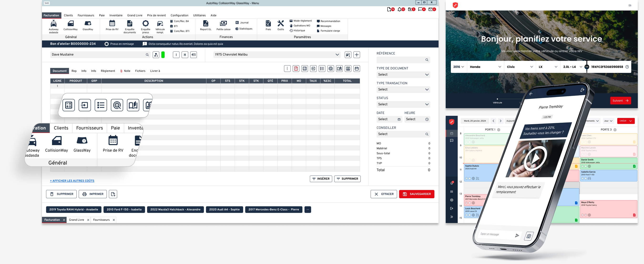Switch to the Règlement tab
Screen dimensions: 644x264
pos(108,71)
